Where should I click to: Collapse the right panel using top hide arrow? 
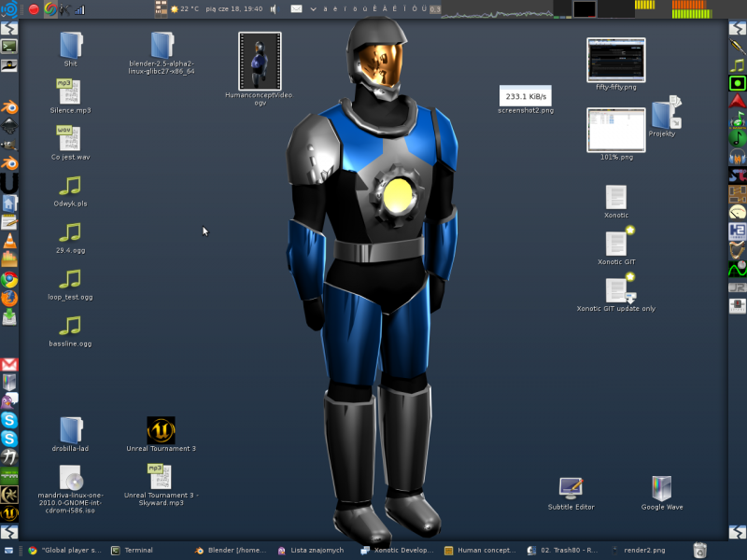click(x=738, y=28)
